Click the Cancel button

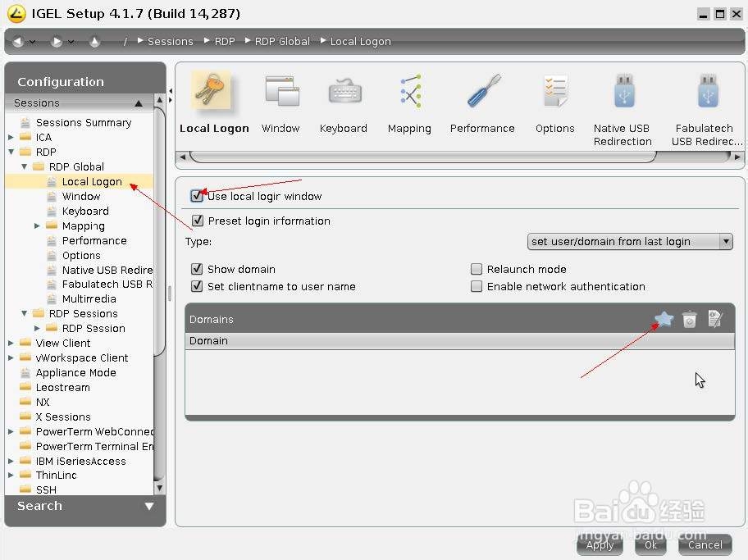click(x=705, y=544)
